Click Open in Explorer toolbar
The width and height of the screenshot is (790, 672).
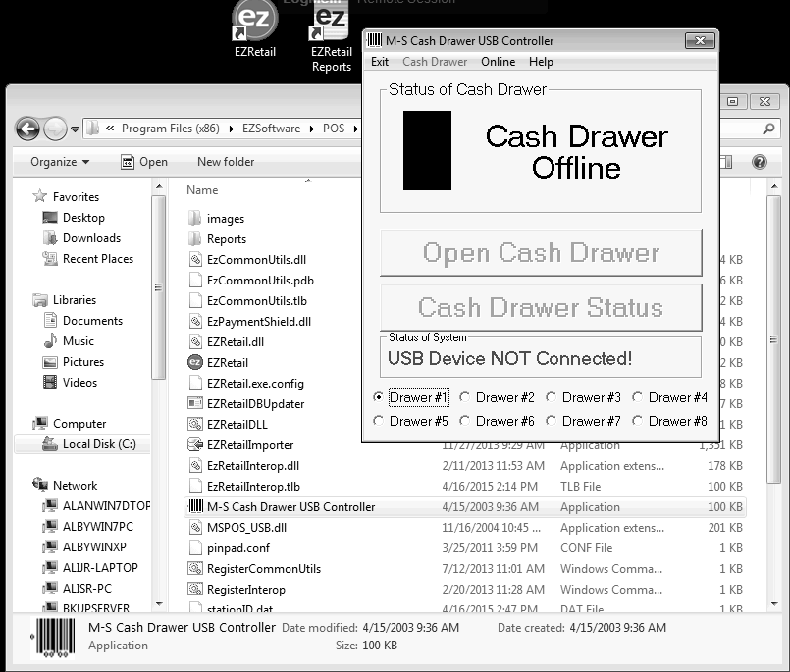144,162
